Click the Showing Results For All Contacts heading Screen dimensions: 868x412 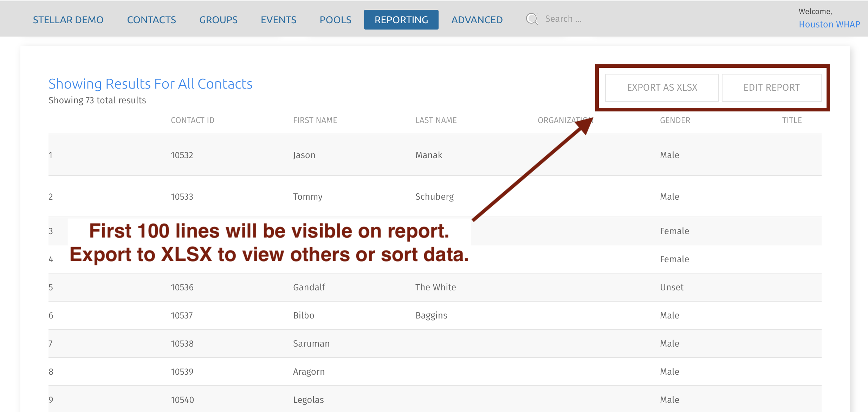pos(150,84)
